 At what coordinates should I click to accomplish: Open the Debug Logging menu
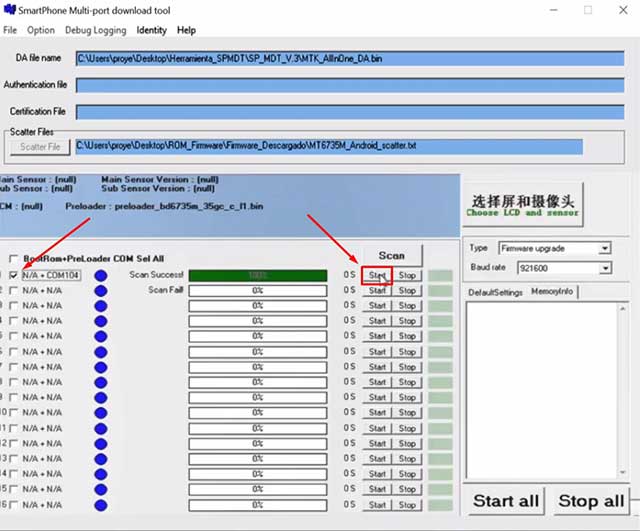[96, 30]
